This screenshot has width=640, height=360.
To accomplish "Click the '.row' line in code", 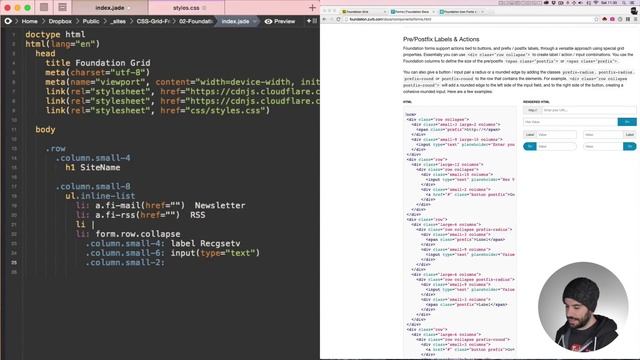I will tap(56, 149).
